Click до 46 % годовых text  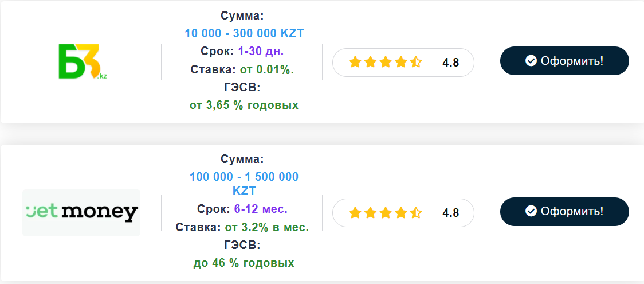tap(244, 263)
